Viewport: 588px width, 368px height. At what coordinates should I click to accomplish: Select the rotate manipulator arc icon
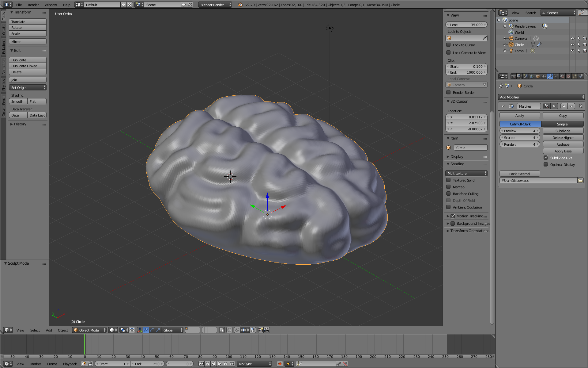click(152, 330)
